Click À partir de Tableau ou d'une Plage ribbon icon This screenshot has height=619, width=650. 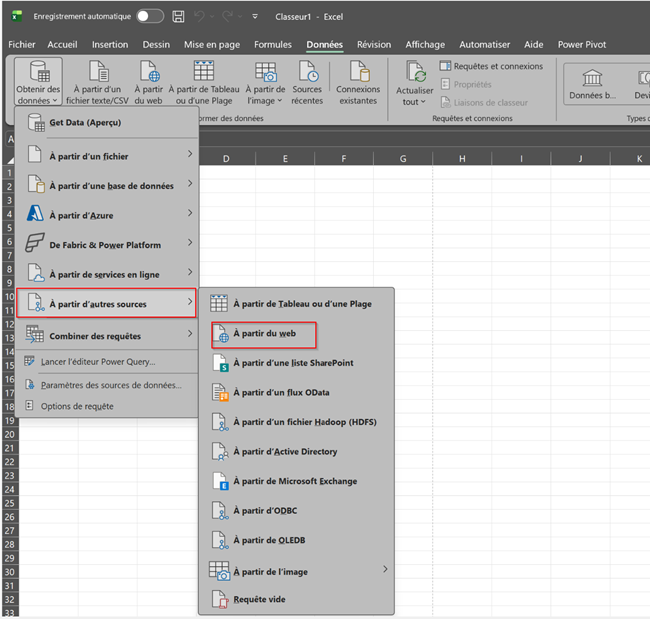[x=204, y=72]
